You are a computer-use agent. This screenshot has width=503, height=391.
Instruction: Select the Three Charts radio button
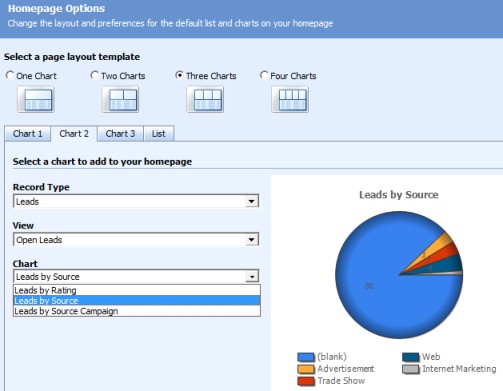pyautogui.click(x=179, y=75)
